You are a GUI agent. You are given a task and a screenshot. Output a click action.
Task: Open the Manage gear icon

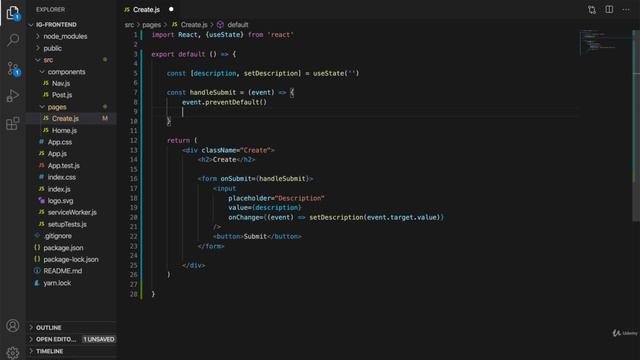[x=13, y=353]
